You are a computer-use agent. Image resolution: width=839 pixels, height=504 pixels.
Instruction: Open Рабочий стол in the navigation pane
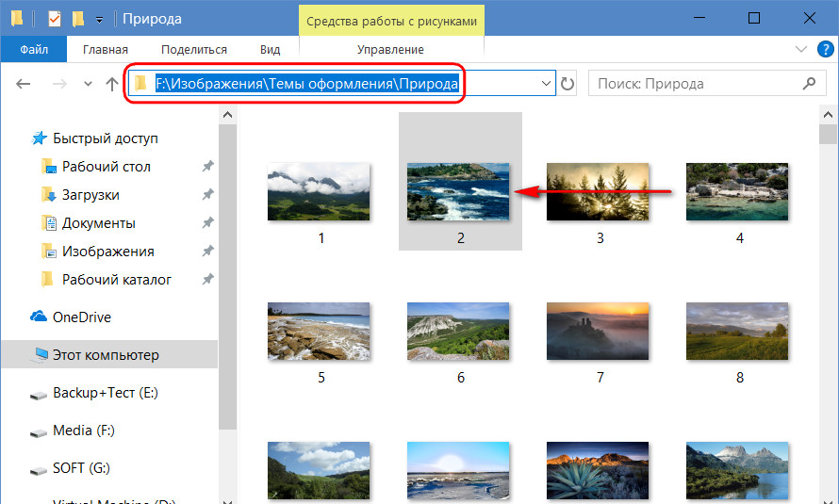click(106, 166)
